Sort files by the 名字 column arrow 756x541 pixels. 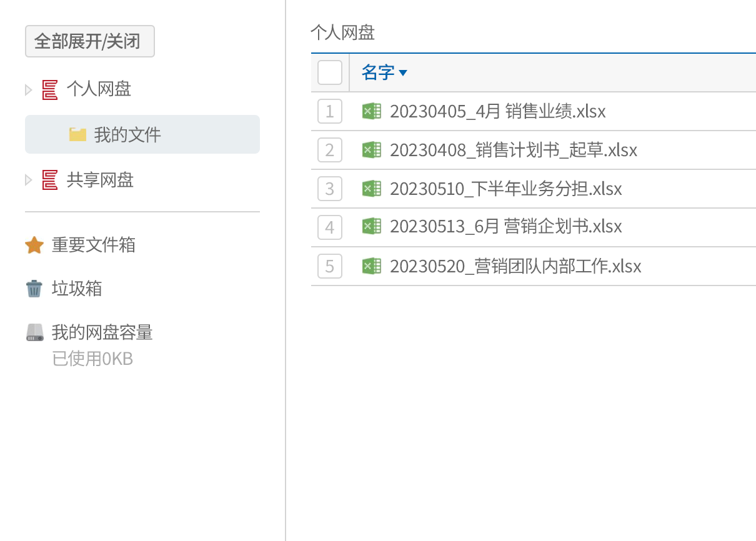[x=403, y=73]
